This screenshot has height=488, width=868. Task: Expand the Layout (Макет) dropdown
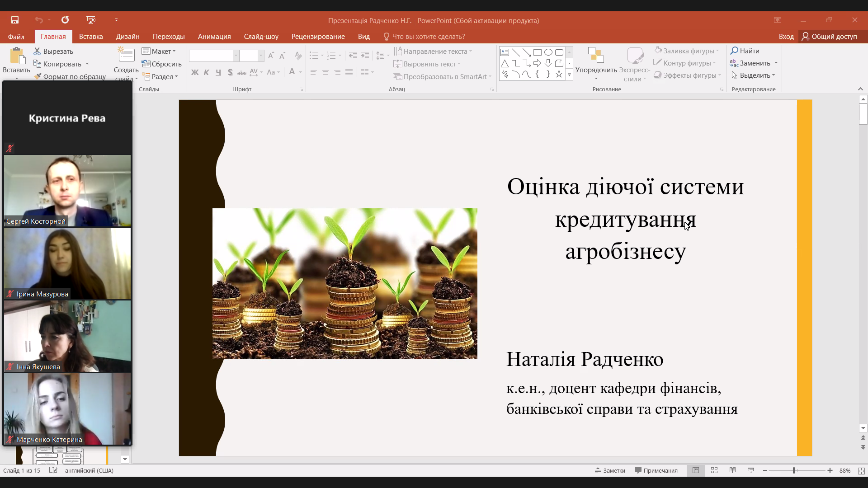tap(159, 51)
